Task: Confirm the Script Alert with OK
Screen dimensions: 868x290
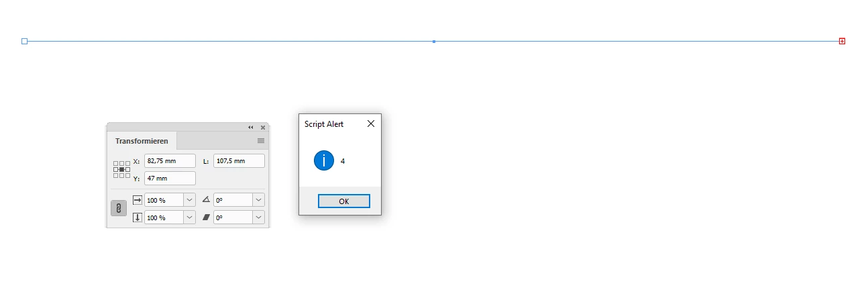Action: 343,201
